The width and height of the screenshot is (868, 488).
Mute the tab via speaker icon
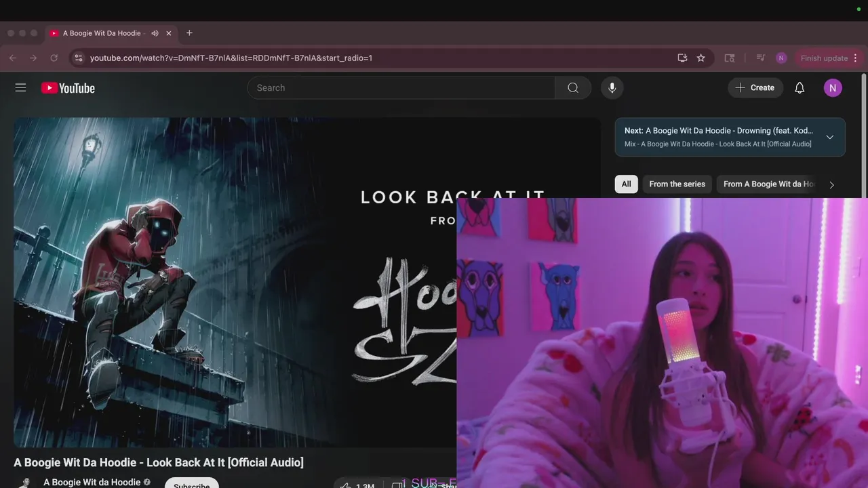(155, 33)
